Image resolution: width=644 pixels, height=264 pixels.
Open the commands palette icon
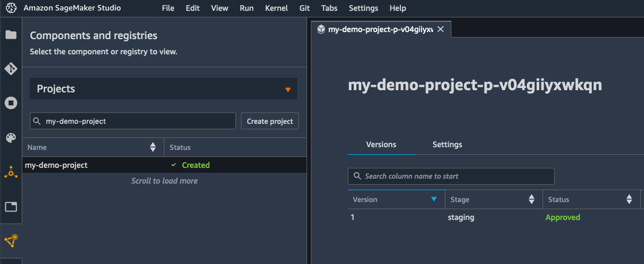[11, 138]
